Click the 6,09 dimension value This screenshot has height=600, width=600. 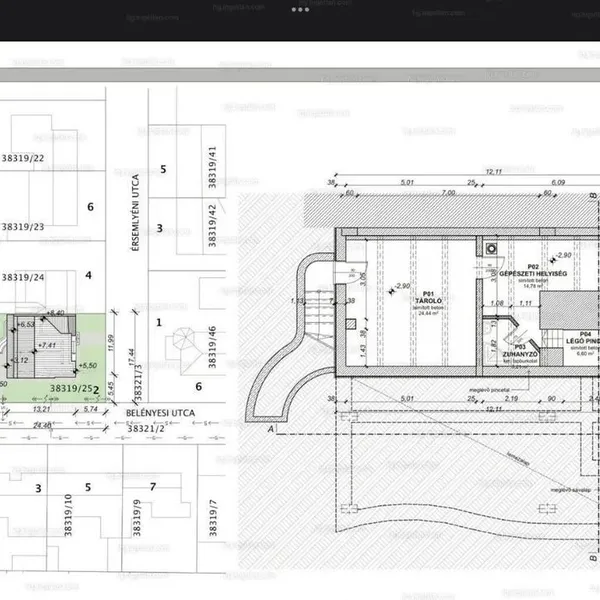pos(558,183)
